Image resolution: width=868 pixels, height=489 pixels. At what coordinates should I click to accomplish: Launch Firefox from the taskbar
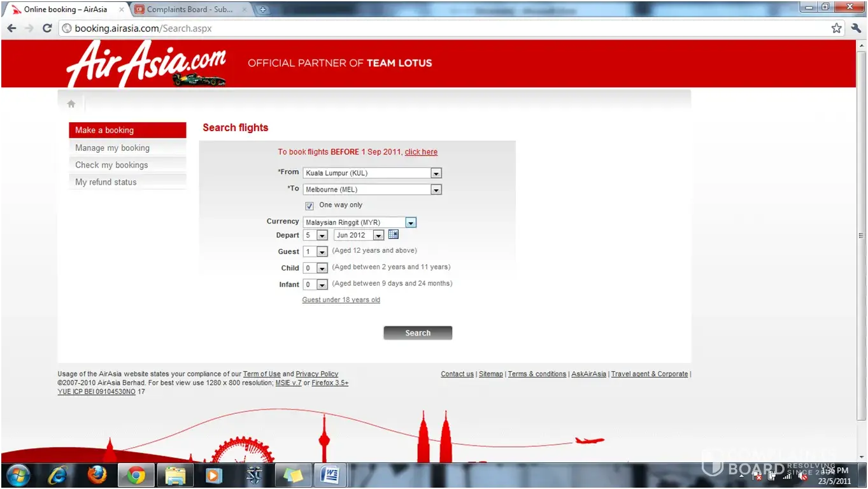coord(97,475)
